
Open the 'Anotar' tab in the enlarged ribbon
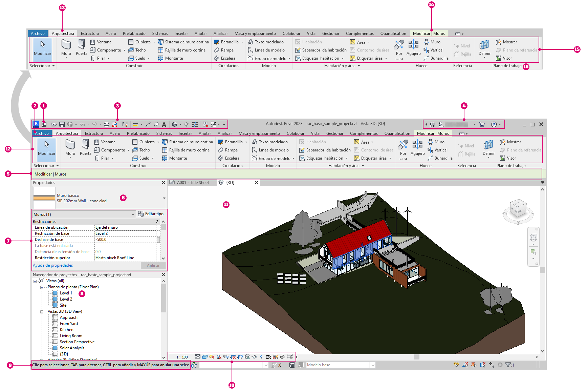click(x=201, y=34)
